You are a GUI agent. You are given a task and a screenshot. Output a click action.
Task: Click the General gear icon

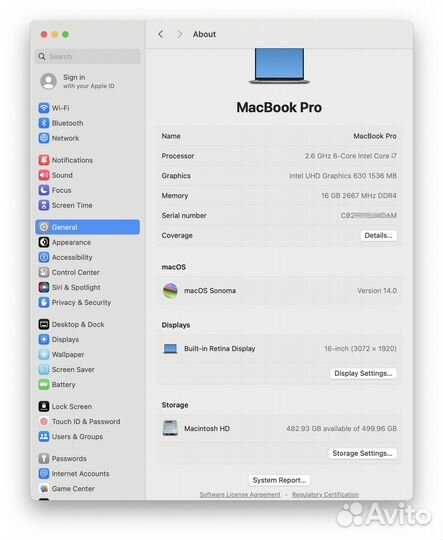(44, 227)
